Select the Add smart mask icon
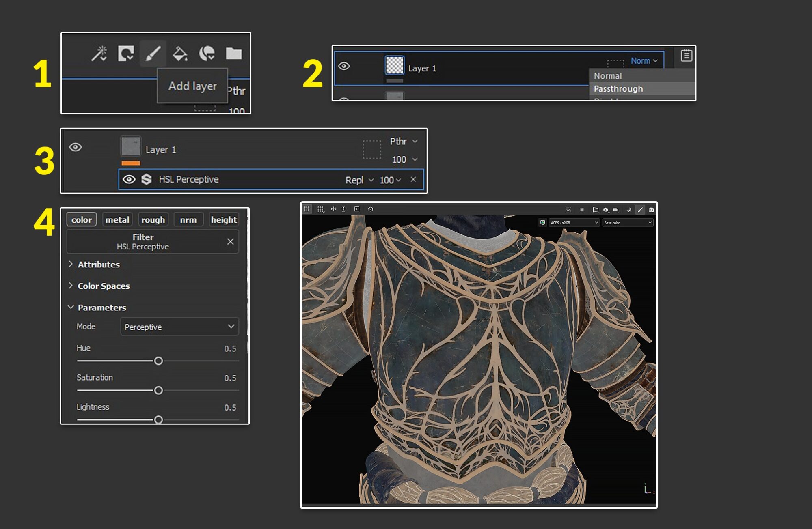 click(x=126, y=53)
